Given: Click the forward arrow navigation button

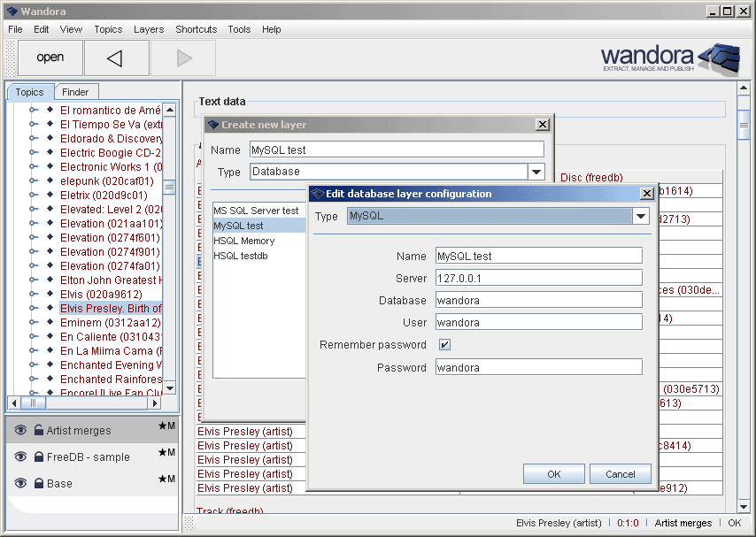Looking at the screenshot, I should [183, 58].
